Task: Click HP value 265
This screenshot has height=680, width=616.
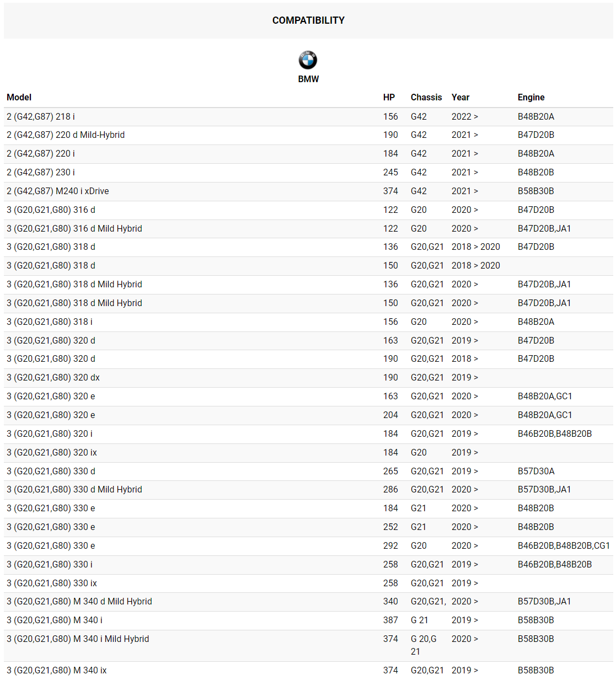Action: pos(390,471)
